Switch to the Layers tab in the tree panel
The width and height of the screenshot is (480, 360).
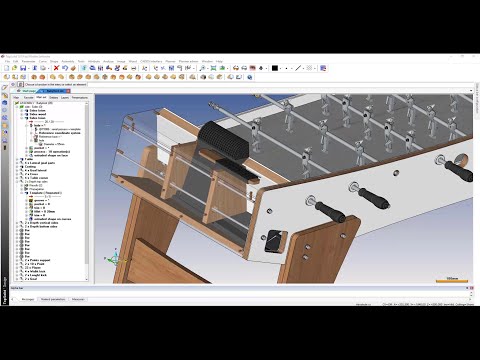[x=65, y=98]
